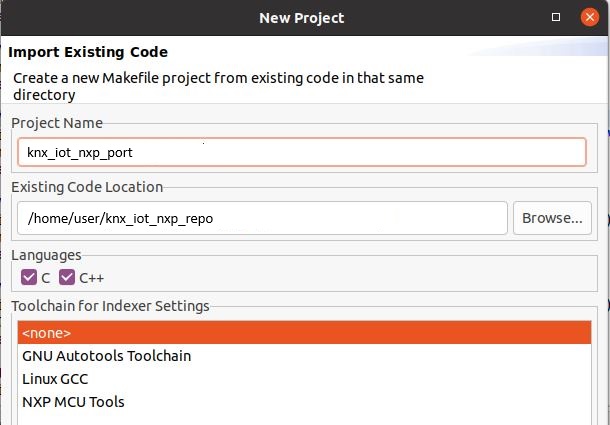
Task: Click the New Project title bar
Action: coord(301,18)
